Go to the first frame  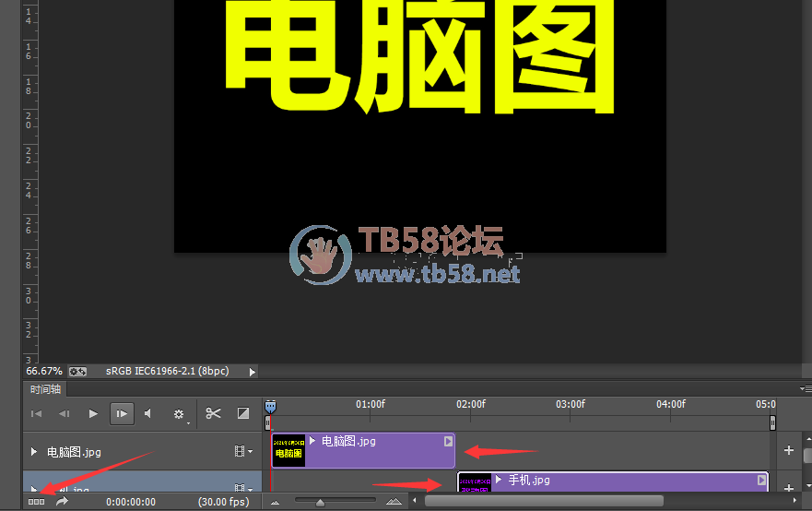(x=36, y=413)
